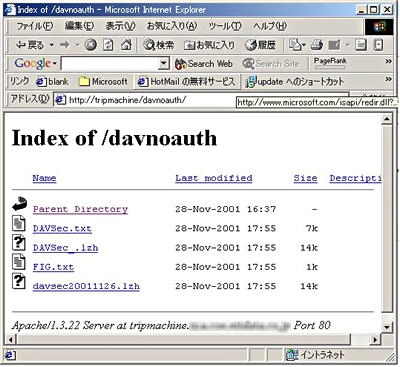
Task: Open the ツール(T) menu
Action: click(x=225, y=26)
